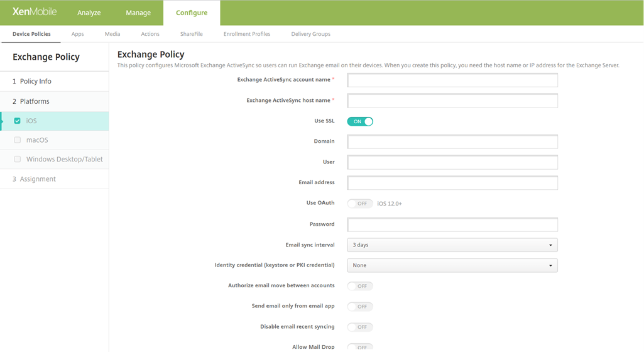Select the iOS platform row label

(x=31, y=121)
